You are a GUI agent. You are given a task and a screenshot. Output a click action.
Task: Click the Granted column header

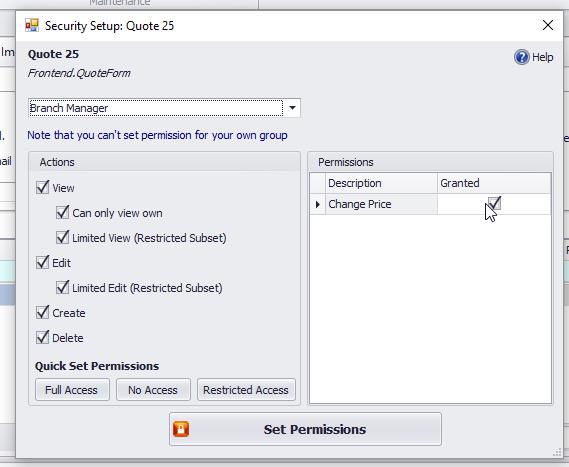[494, 183]
